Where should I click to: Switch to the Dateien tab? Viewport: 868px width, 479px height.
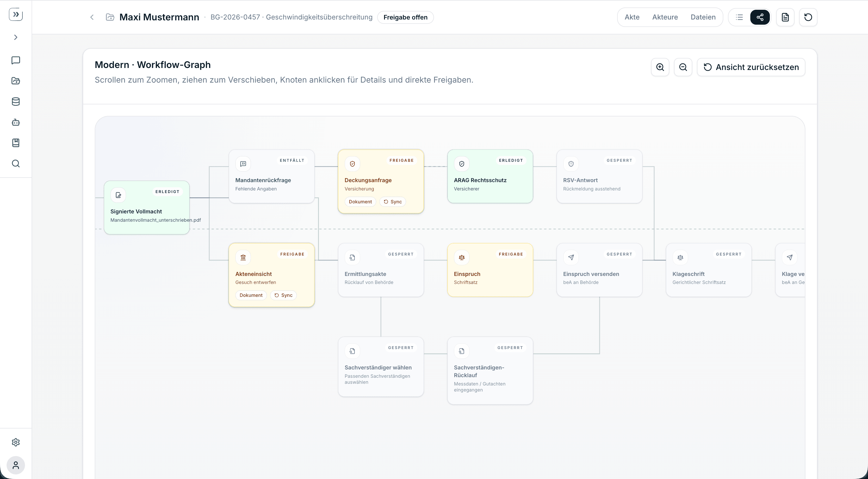click(703, 17)
